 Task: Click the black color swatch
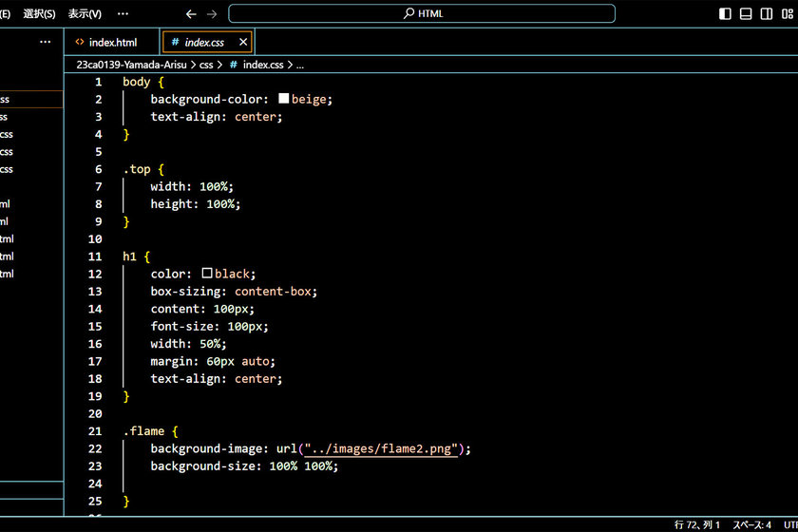pos(207,274)
